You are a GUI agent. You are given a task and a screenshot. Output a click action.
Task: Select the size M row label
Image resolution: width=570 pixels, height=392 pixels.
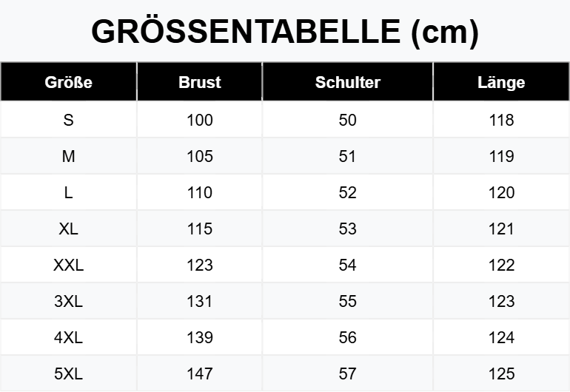coord(68,156)
